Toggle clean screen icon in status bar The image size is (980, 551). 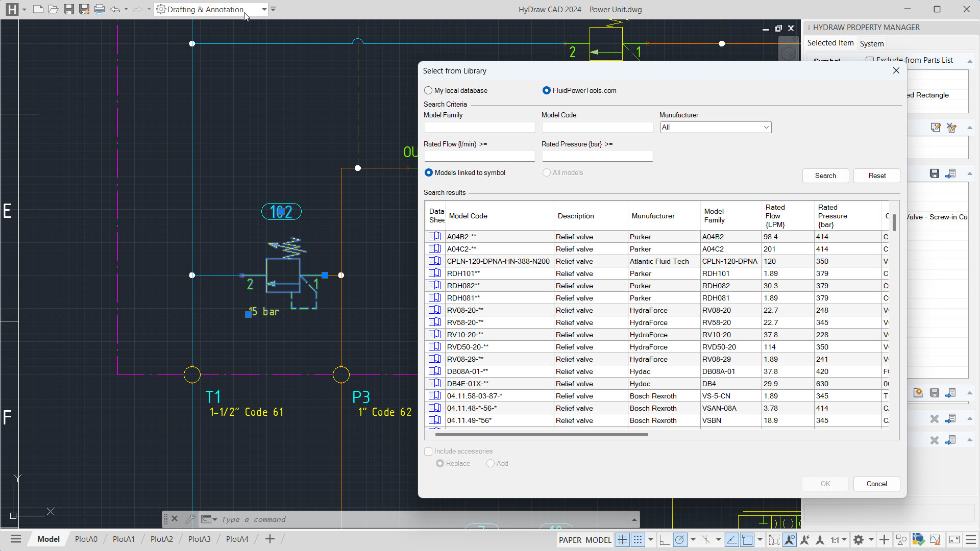coord(954,540)
